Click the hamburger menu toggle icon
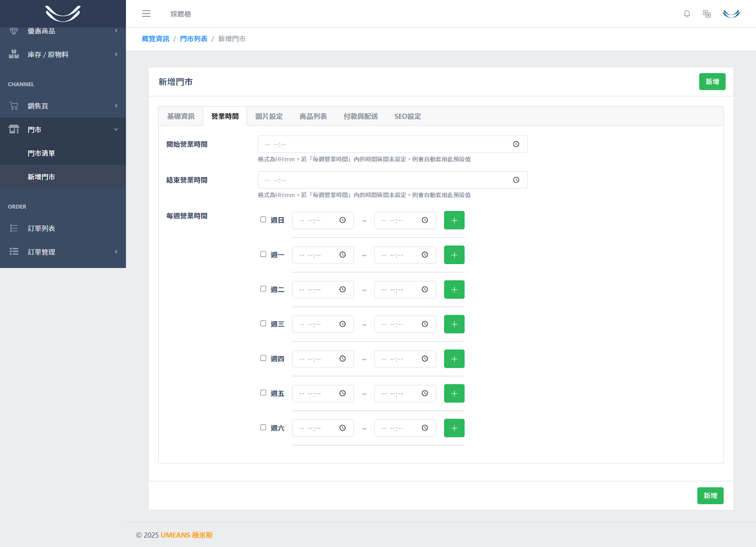This screenshot has height=547, width=756. point(146,14)
